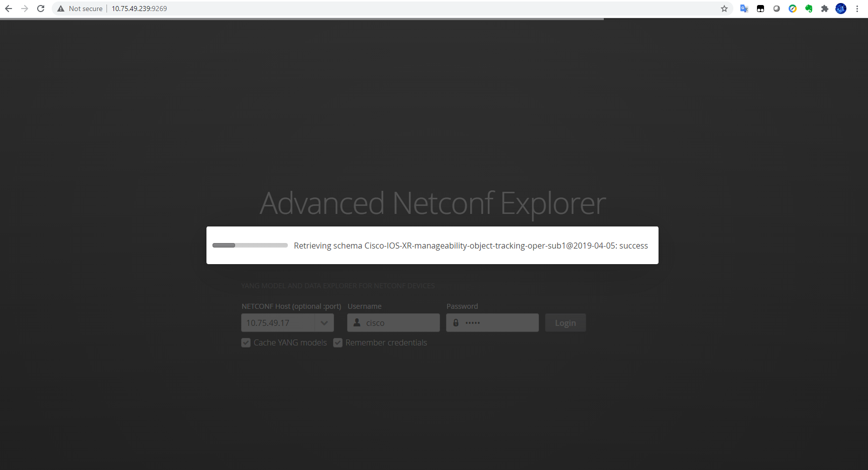Bookmark this page with the star icon

[724, 9]
